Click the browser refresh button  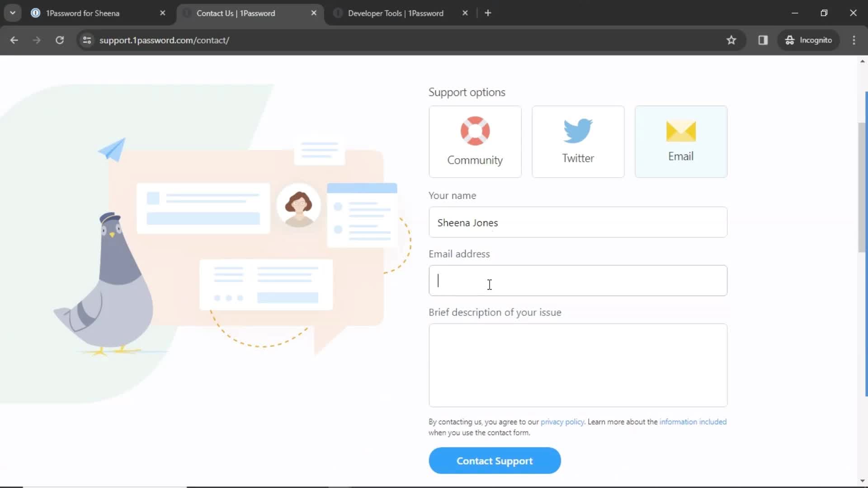pyautogui.click(x=60, y=40)
